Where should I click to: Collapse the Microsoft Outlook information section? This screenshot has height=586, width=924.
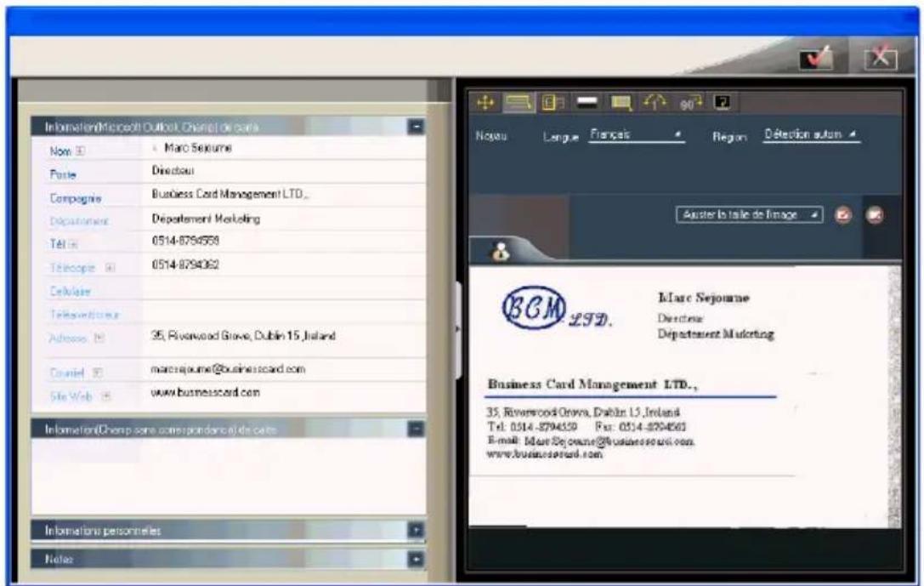point(416,126)
